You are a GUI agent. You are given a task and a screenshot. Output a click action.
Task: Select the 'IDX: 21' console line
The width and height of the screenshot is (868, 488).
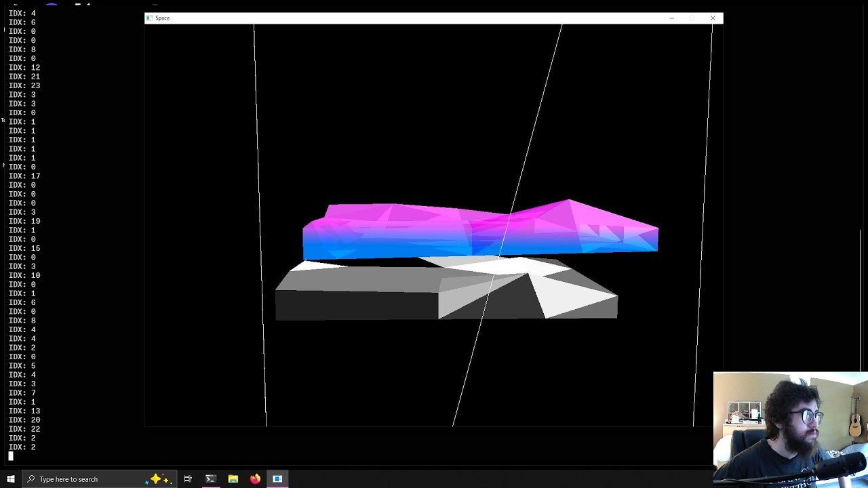pyautogui.click(x=24, y=77)
